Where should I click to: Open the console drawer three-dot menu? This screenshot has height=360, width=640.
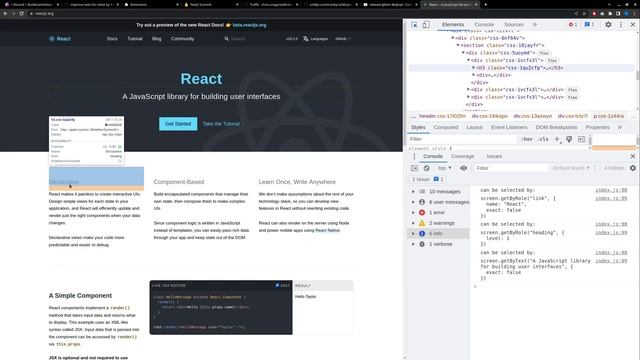[414, 156]
